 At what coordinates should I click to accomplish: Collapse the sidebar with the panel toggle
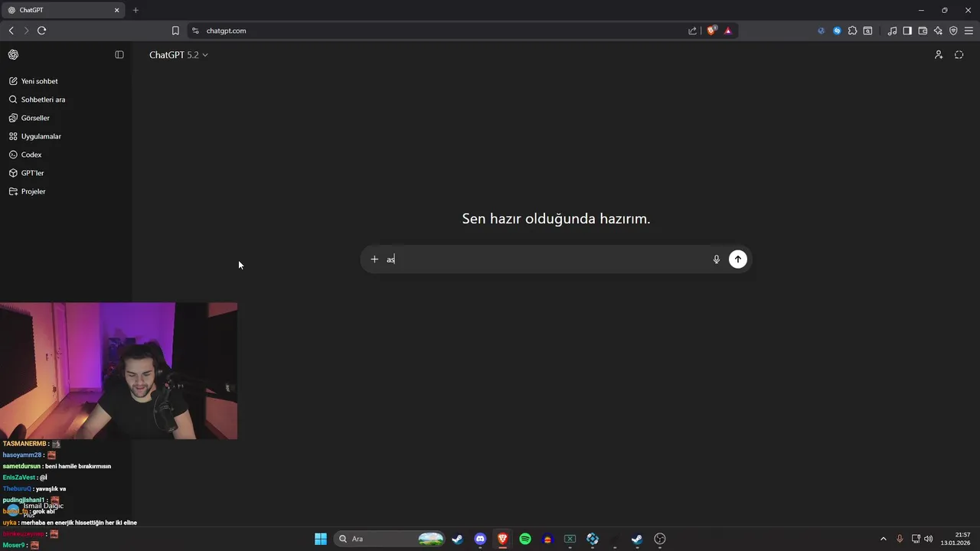(119, 54)
